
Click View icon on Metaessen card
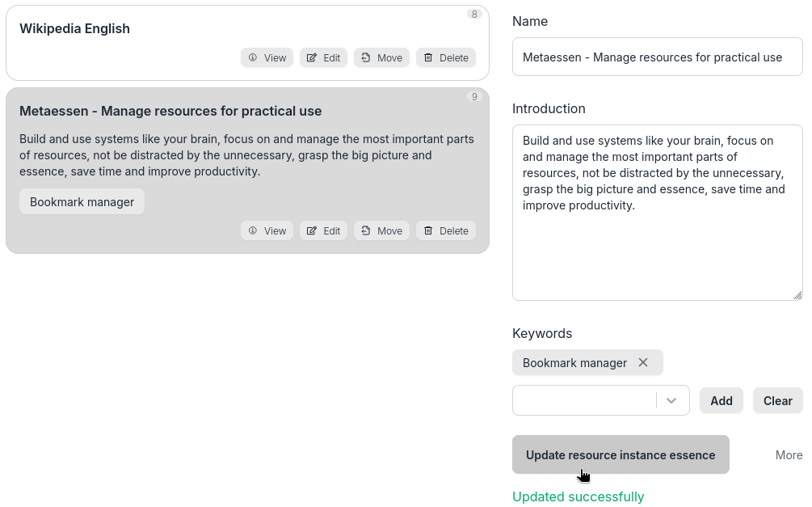253,231
